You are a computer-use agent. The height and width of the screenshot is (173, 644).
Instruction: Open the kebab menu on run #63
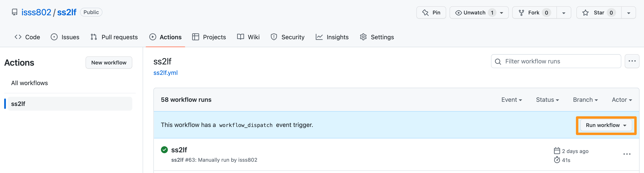click(627, 154)
